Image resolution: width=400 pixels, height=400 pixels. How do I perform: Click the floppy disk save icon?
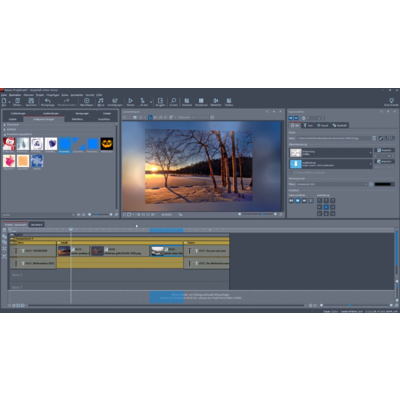click(31, 101)
